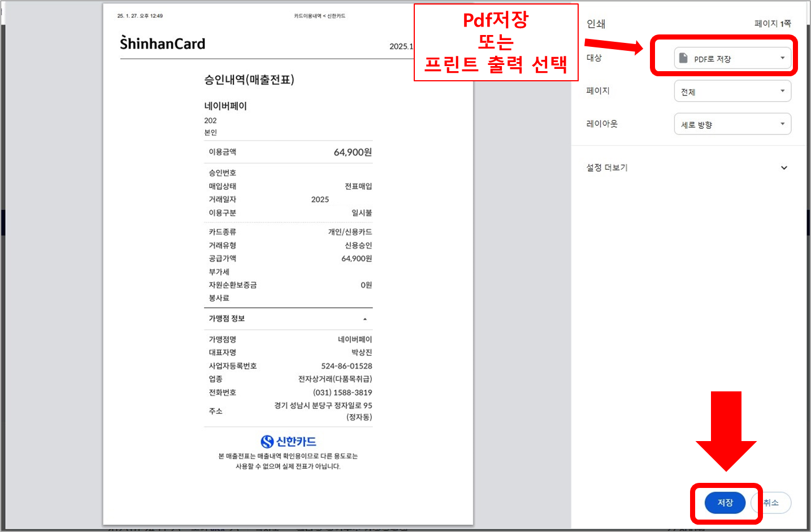Click the 신용승인 transaction type value
Viewport: 811px width, 532px height.
pos(358,246)
